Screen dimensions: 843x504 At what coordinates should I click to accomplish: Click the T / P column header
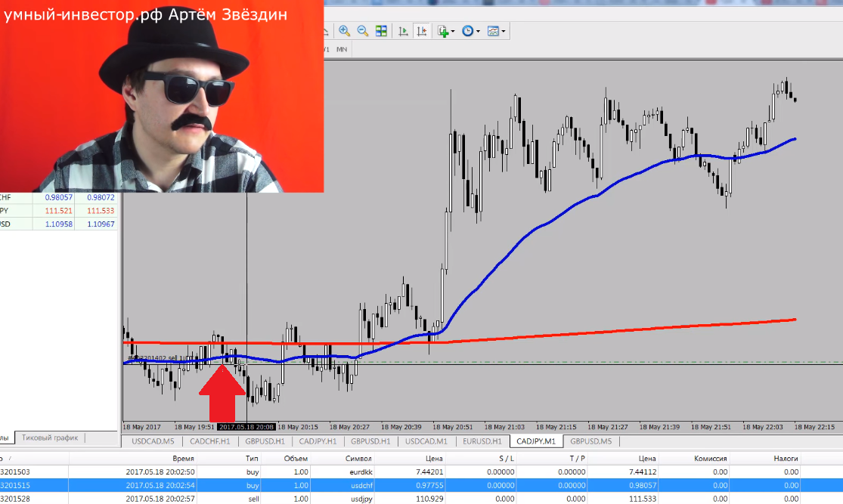578,459
